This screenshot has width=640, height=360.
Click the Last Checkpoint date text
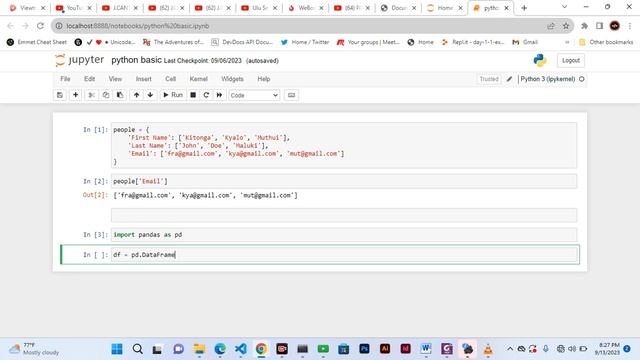click(203, 61)
